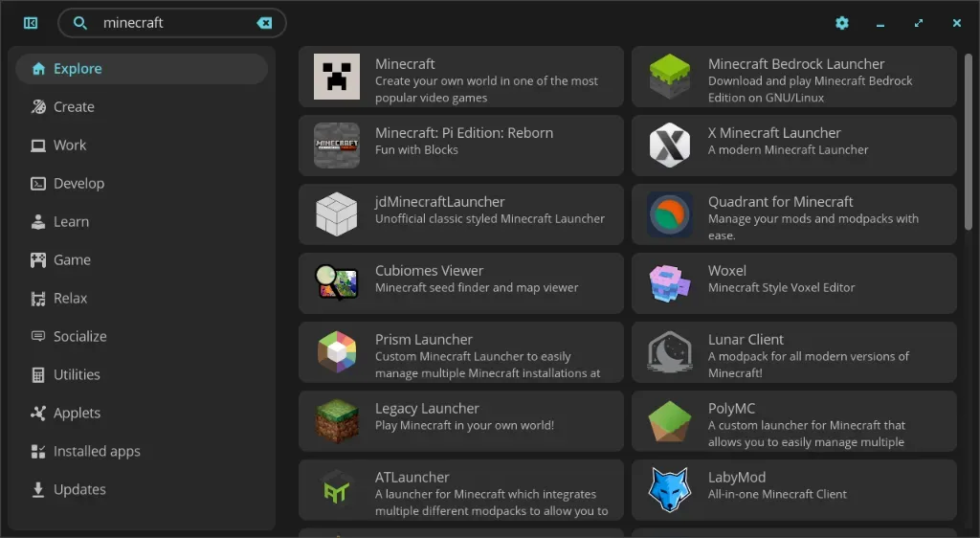Click the Minecraft: Pi Edition: Reborn icon
This screenshot has height=538, width=980.
(336, 146)
